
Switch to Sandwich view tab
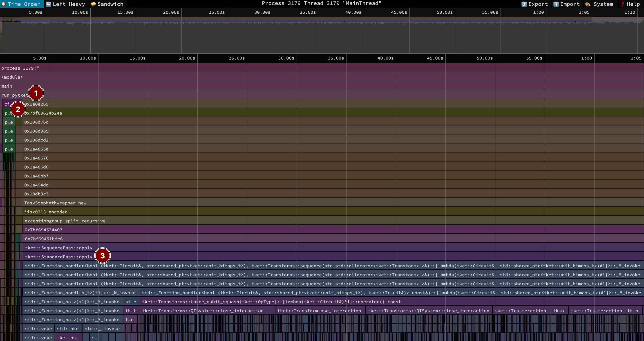point(110,4)
